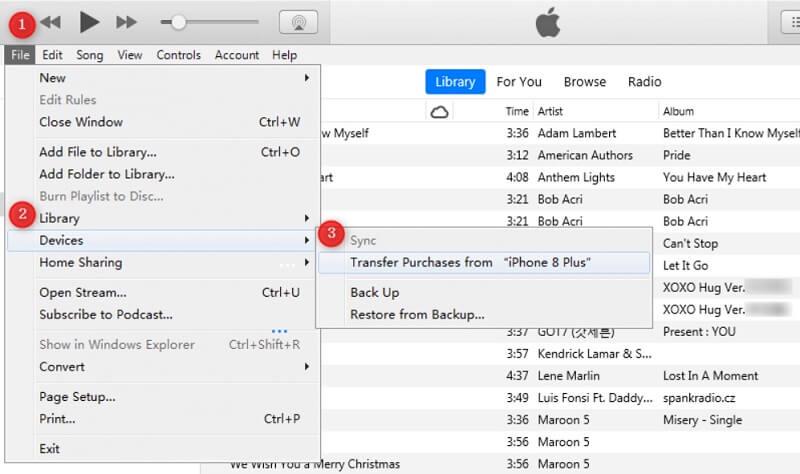
Task: Switch to the Browse tab
Action: 585,82
